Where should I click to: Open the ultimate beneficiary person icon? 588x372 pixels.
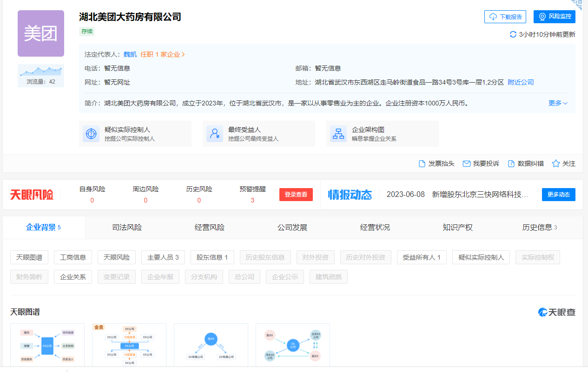pyautogui.click(x=215, y=134)
